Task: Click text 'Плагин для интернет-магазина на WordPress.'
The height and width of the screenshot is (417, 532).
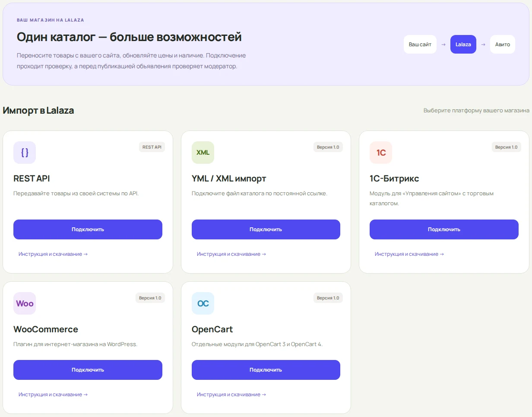Action: click(x=75, y=344)
